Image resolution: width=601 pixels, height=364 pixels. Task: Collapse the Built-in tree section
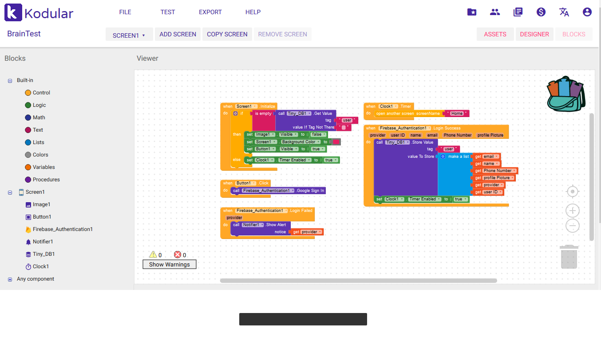(x=10, y=81)
